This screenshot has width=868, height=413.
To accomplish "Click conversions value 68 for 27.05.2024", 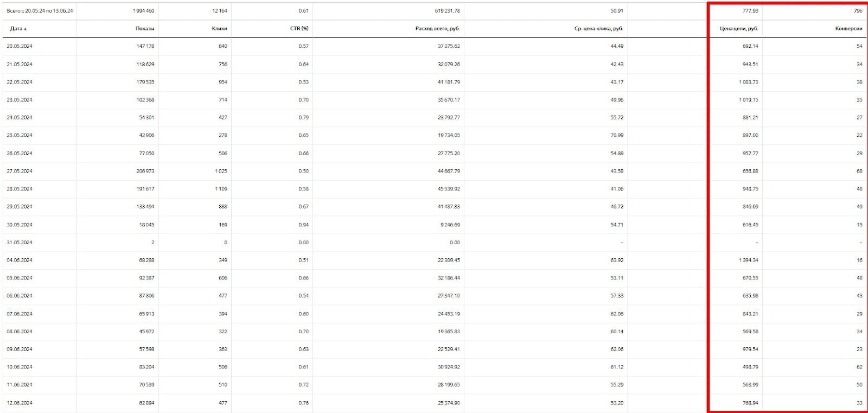I will tap(859, 171).
